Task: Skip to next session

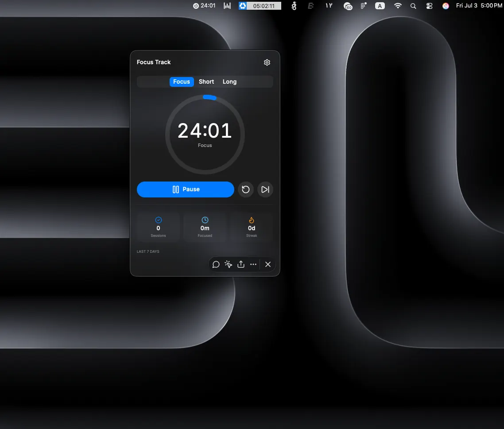Action: pos(265,189)
